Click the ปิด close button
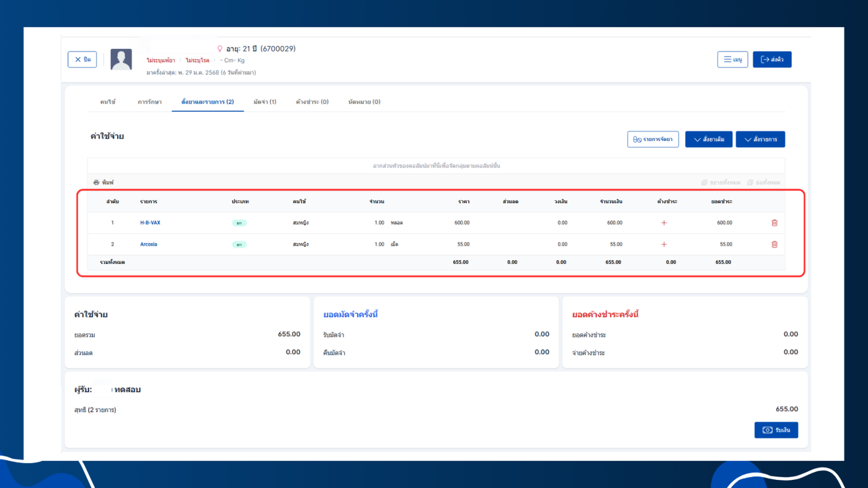 pyautogui.click(x=82, y=60)
